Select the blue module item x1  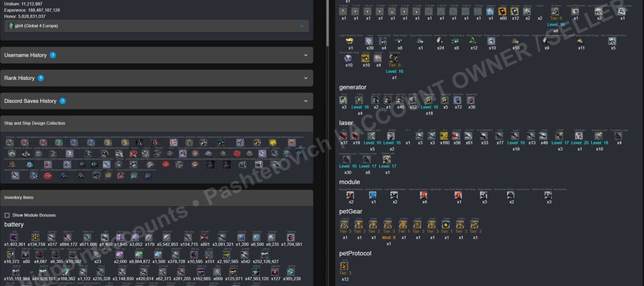coord(373,195)
